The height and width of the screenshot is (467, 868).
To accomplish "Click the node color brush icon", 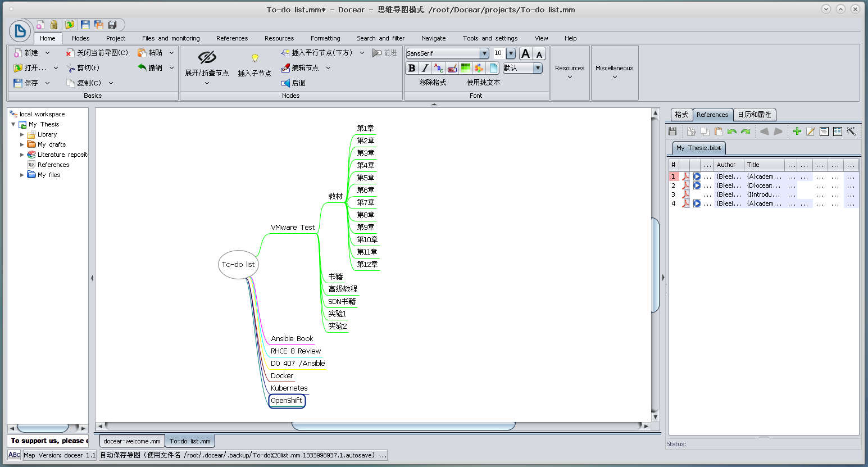I will 452,68.
